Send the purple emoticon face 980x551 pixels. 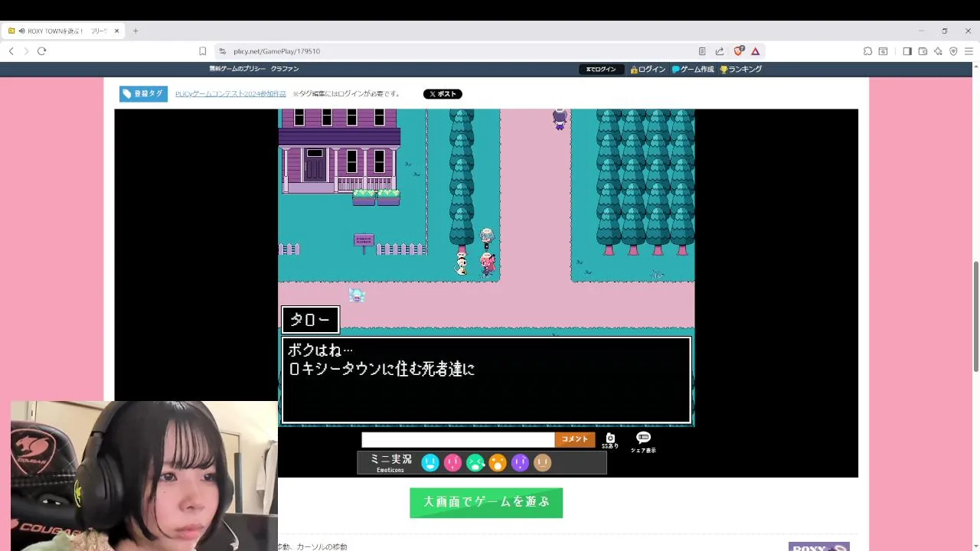[x=520, y=462]
